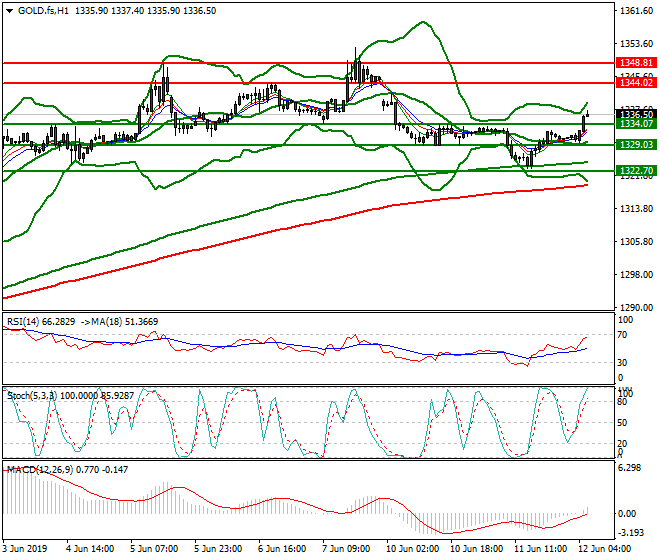Select the latest candlestick near 1336.50
The image size is (660, 560).
pyautogui.click(x=588, y=114)
